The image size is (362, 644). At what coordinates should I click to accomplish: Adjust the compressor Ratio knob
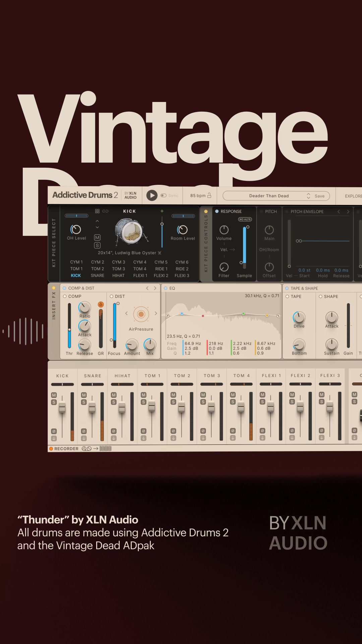point(84,307)
